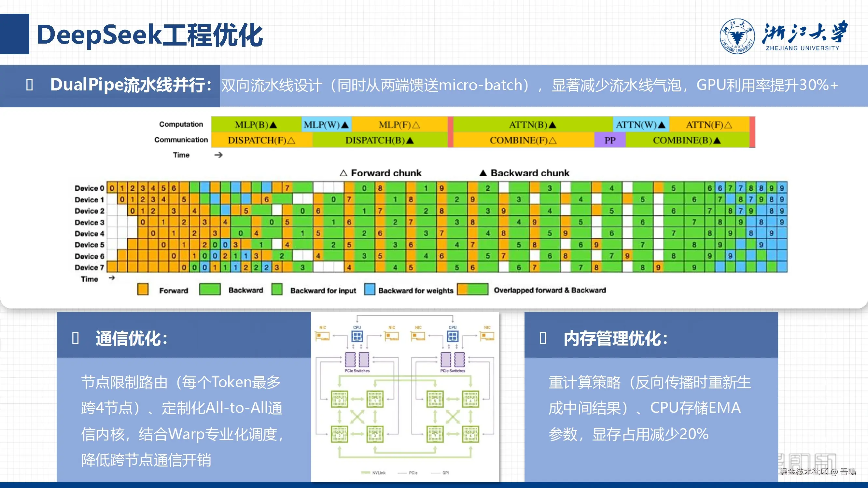Click the COMBINE(B) communication block
Image resolution: width=868 pixels, height=488 pixels.
click(x=686, y=140)
